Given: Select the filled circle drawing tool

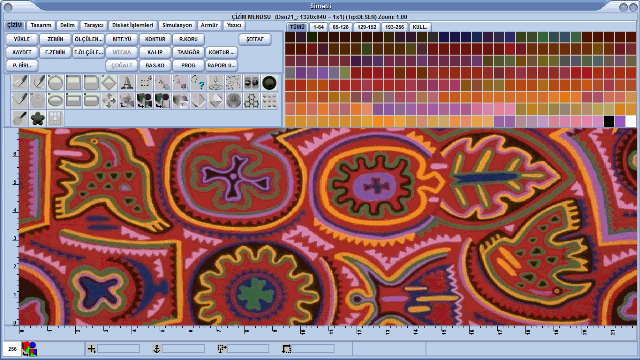Looking at the screenshot, I should 56,82.
